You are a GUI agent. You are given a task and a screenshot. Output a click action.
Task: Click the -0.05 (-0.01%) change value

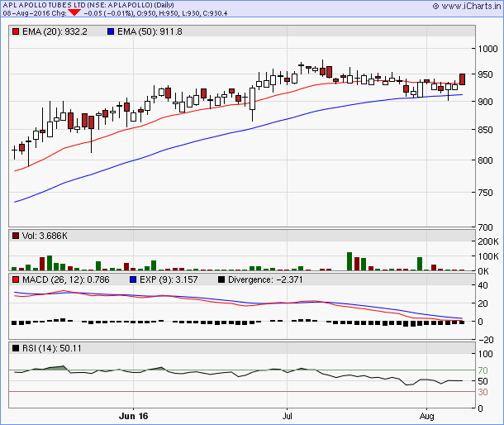coord(108,13)
